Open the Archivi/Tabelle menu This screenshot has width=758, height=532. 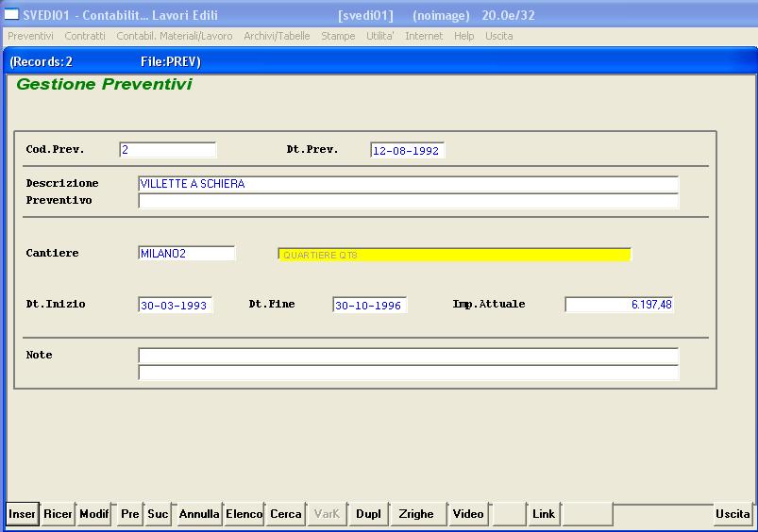coord(277,36)
